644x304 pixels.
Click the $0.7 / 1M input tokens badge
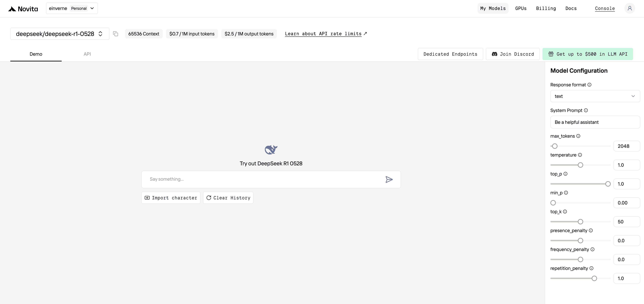(x=192, y=34)
